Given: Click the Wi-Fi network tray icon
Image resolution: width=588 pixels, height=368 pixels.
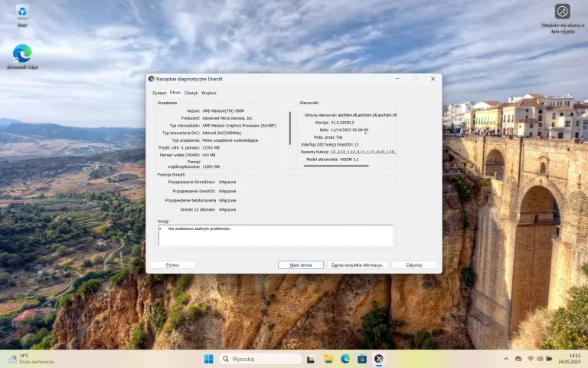Looking at the screenshot, I should 531,359.
